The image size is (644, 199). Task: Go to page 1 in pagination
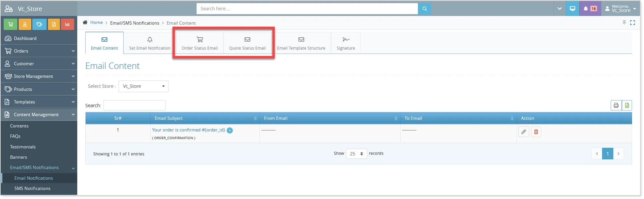pyautogui.click(x=608, y=154)
